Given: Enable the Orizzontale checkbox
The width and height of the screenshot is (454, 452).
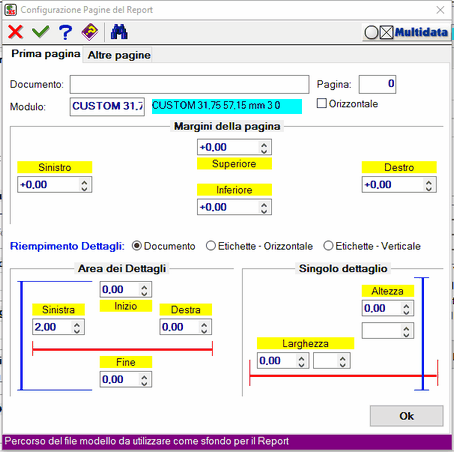Looking at the screenshot, I should (x=322, y=103).
